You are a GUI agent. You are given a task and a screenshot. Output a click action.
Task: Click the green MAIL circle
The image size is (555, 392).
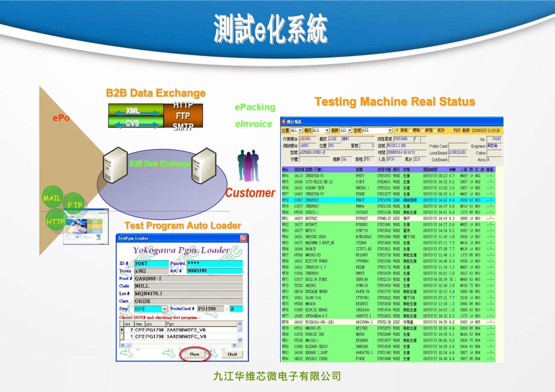click(x=52, y=198)
